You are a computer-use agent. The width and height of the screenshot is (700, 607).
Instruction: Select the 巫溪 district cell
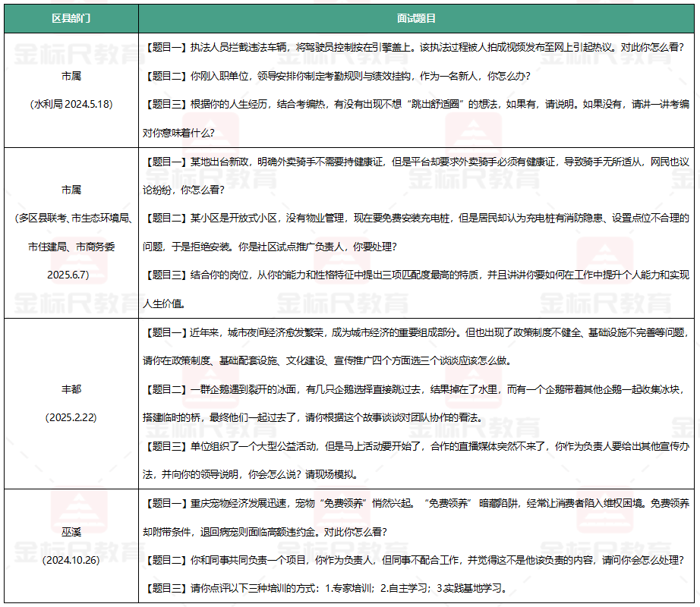coord(71,532)
